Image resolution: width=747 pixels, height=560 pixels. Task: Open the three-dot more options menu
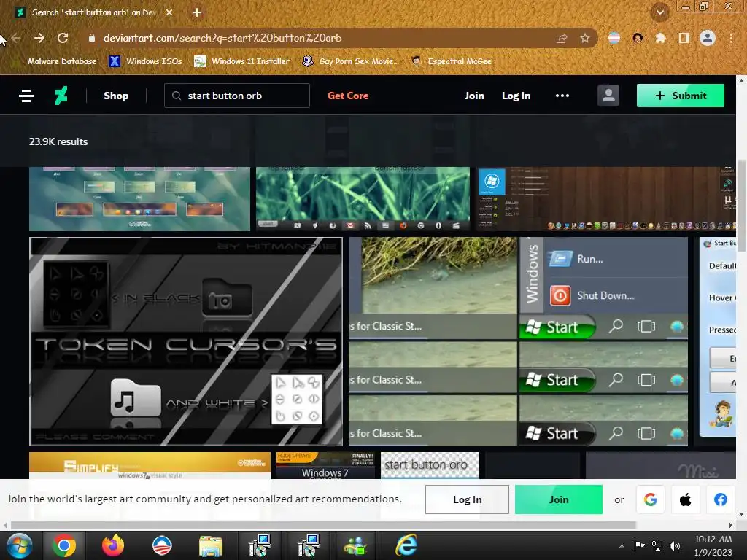tap(562, 96)
